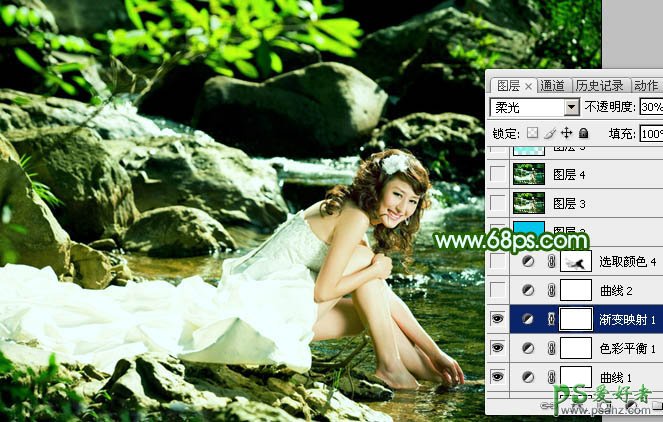The width and height of the screenshot is (663, 422).
Task: Hide the 色彩平衡 1 layer
Action: coord(498,348)
